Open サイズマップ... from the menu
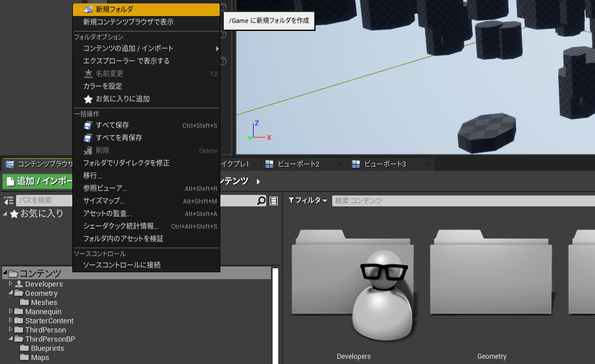The image size is (595, 364). pos(146,201)
